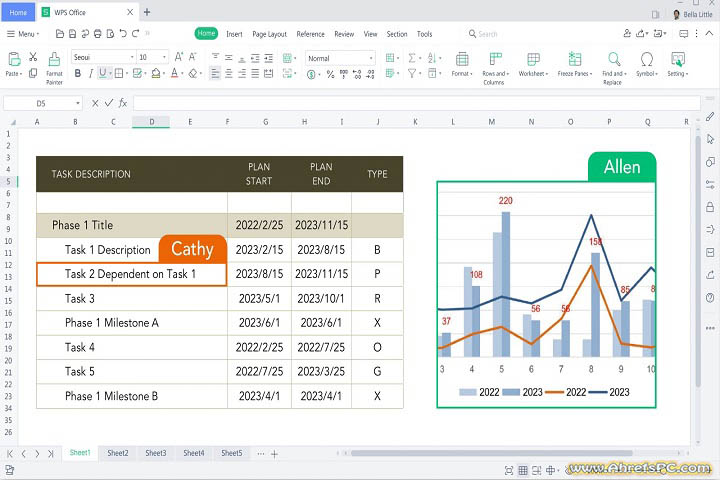720x480 pixels.
Task: Switch to the Page Layout tab
Action: [x=270, y=34]
